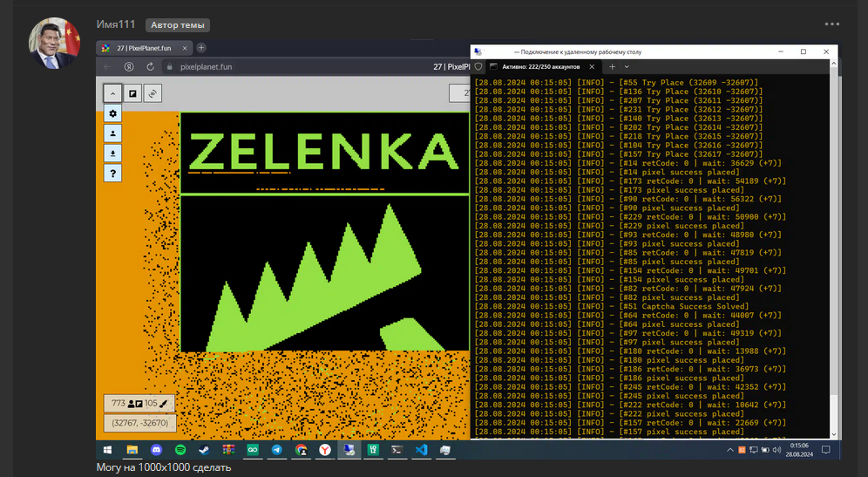Image resolution: width=868 pixels, height=477 pixels.
Task: Click the Yandex home button in browser toolbar
Action: tap(129, 66)
